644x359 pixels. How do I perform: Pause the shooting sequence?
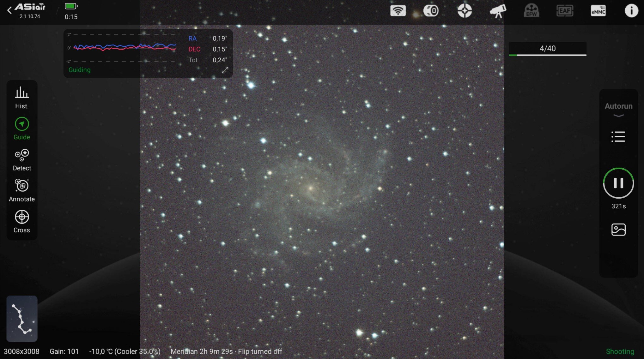[x=618, y=183]
